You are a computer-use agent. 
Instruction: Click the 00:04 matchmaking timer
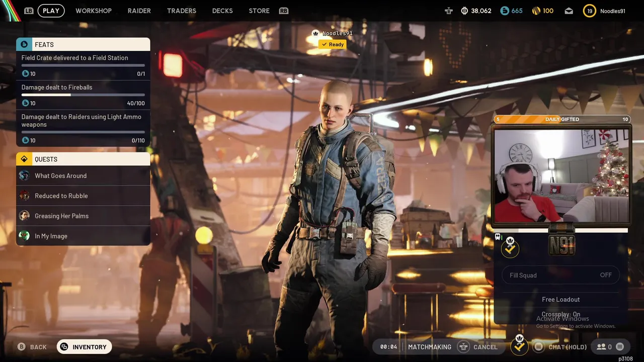pyautogui.click(x=388, y=347)
